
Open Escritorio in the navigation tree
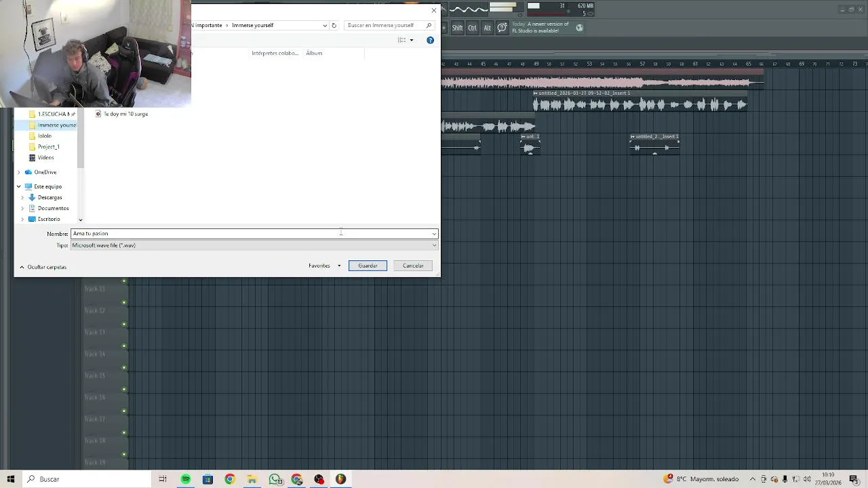(x=44, y=219)
